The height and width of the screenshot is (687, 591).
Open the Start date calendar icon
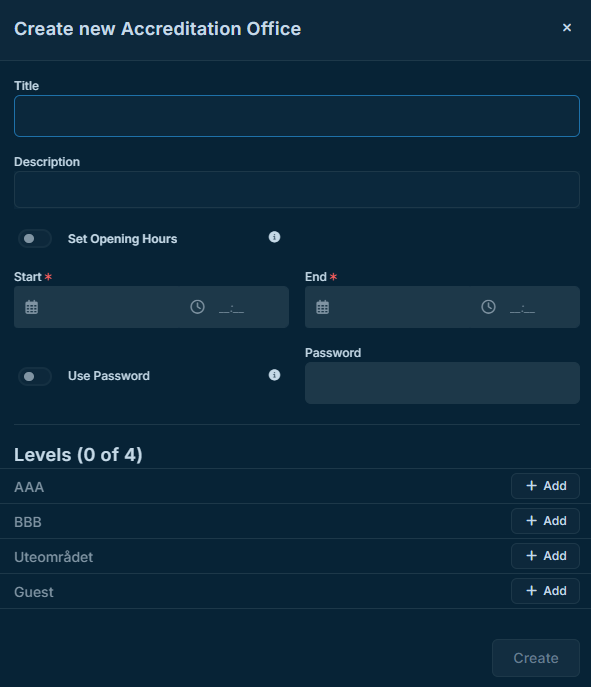click(32, 307)
